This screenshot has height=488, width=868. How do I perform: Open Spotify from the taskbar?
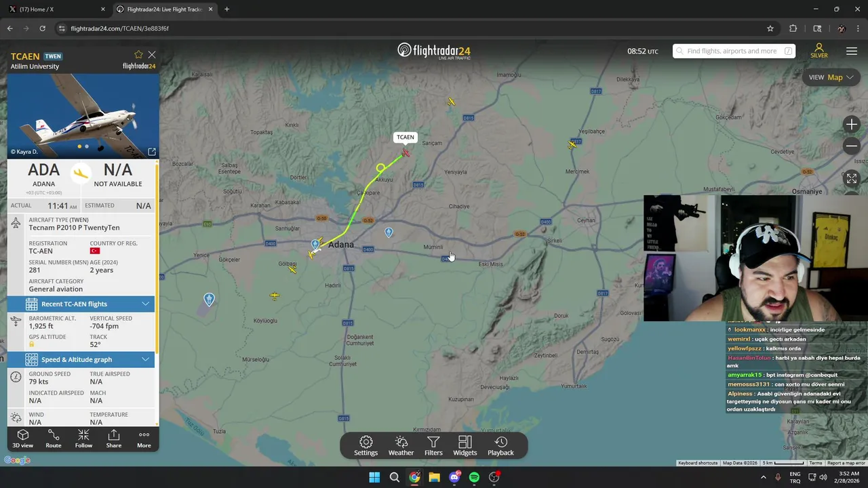pos(474,477)
